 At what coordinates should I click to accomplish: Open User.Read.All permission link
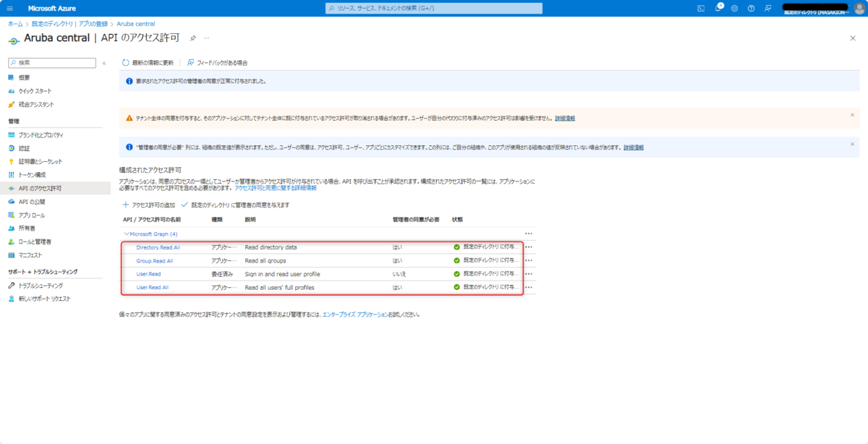153,287
